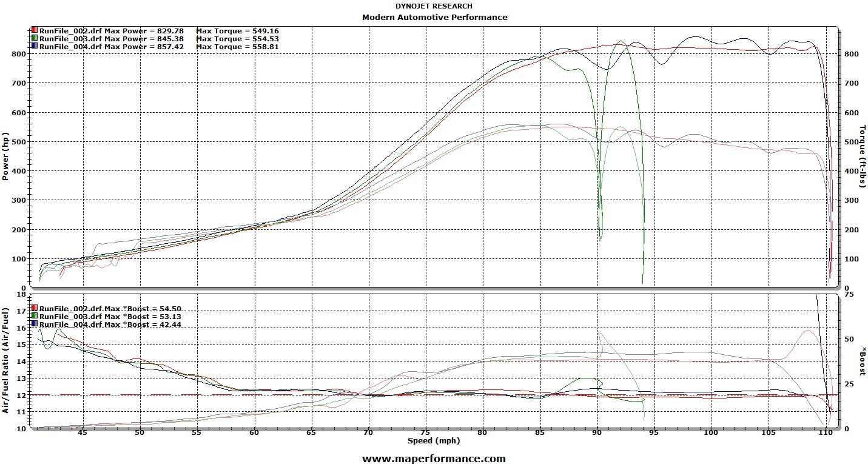
Task: Click green RunFile_003 swatch in boost legend
Action: [35, 316]
